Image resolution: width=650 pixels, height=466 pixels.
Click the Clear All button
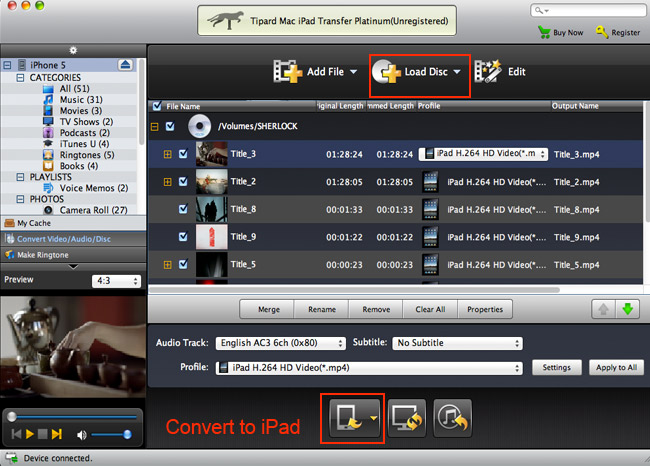point(430,309)
